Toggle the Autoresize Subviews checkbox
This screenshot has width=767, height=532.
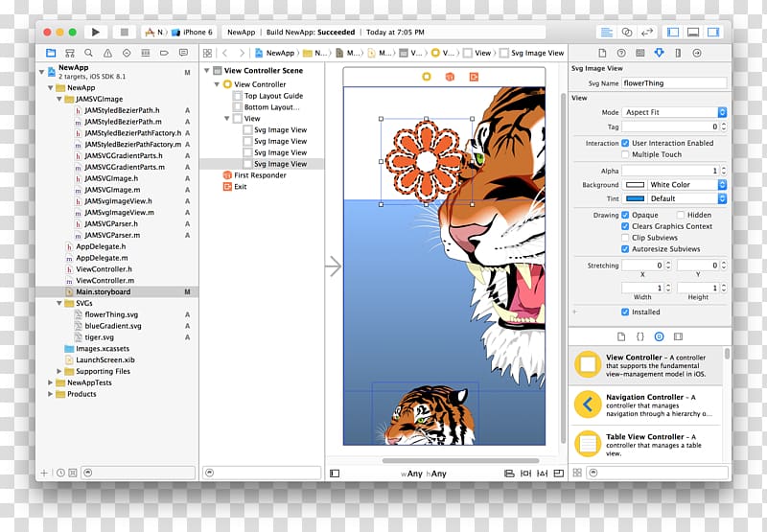625,249
